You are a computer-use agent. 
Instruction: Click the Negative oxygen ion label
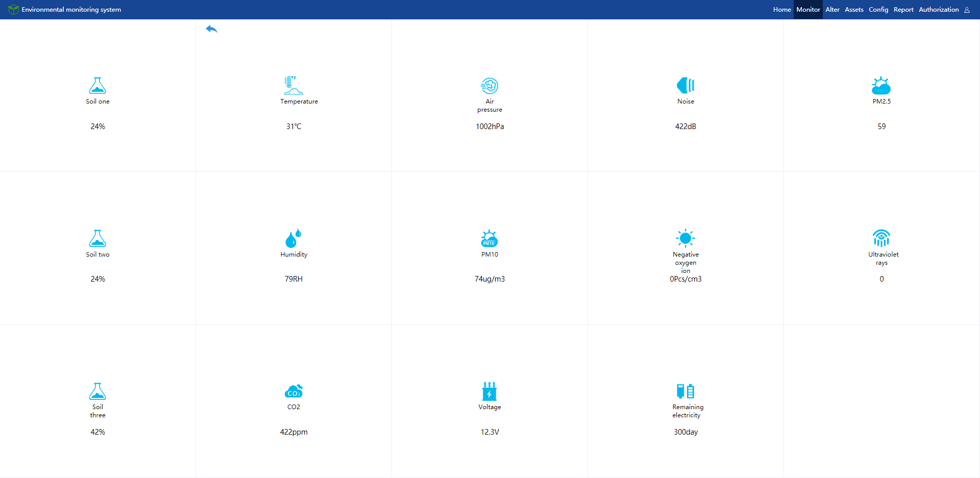tap(685, 263)
